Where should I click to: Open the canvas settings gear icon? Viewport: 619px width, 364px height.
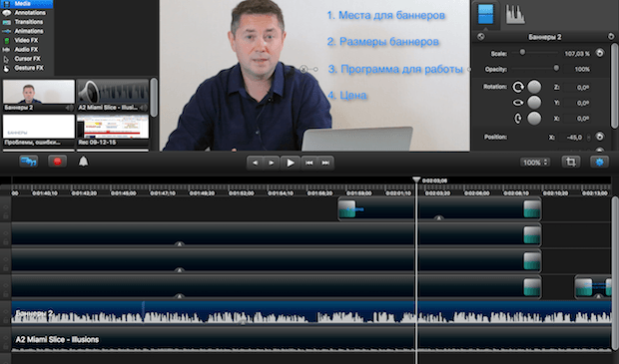(599, 163)
